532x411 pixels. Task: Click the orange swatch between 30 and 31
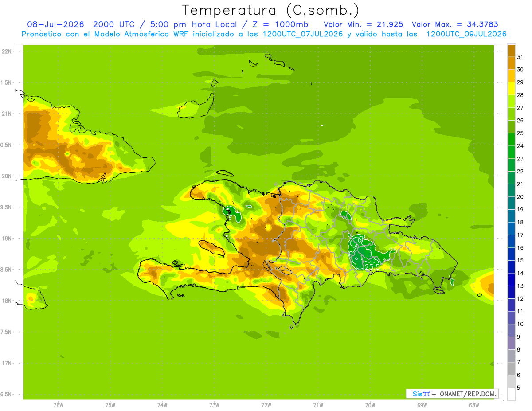pos(511,63)
